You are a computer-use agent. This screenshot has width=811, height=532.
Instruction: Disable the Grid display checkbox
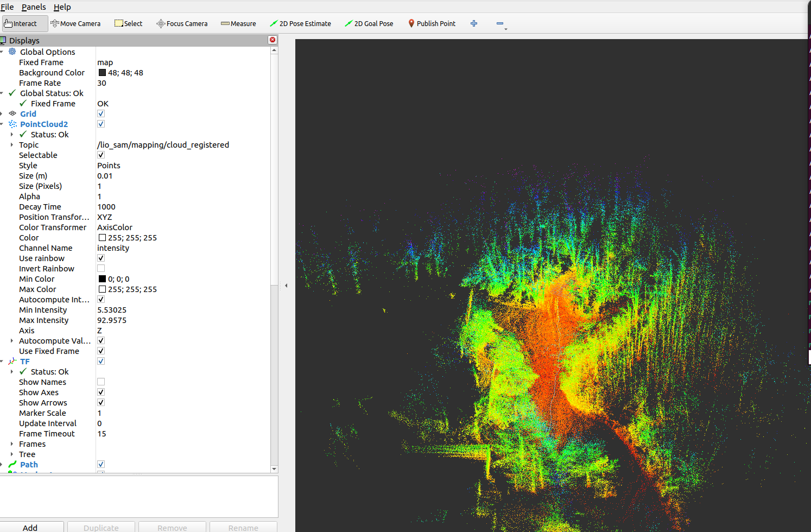[x=101, y=113]
